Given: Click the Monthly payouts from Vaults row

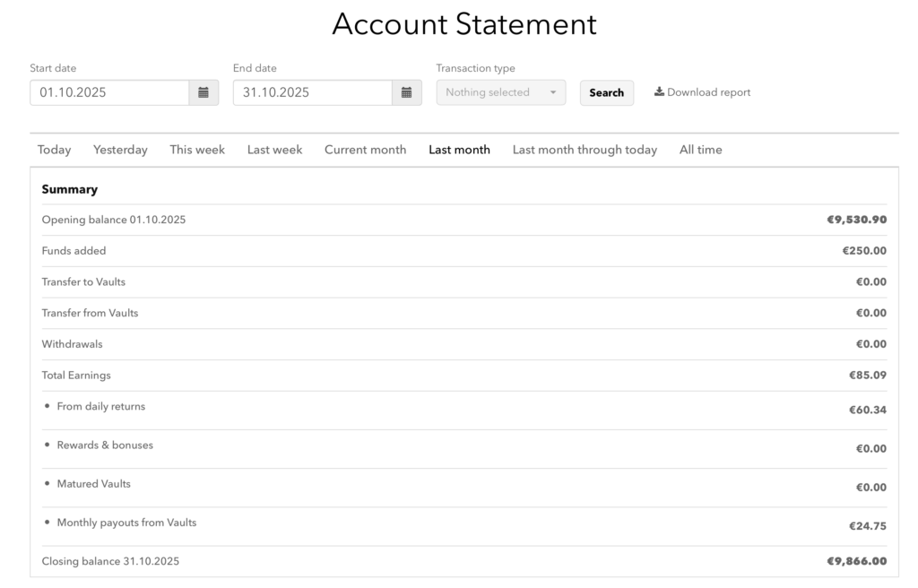Looking at the screenshot, I should (126, 523).
